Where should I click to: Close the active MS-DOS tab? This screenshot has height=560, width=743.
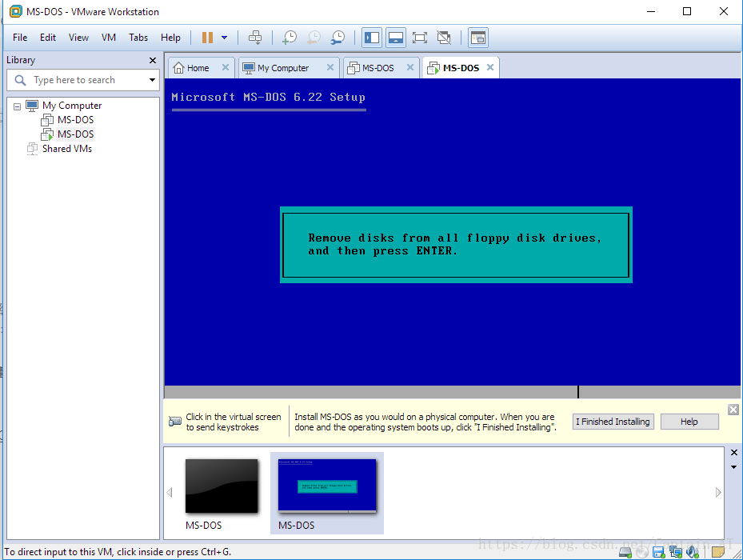coord(490,67)
